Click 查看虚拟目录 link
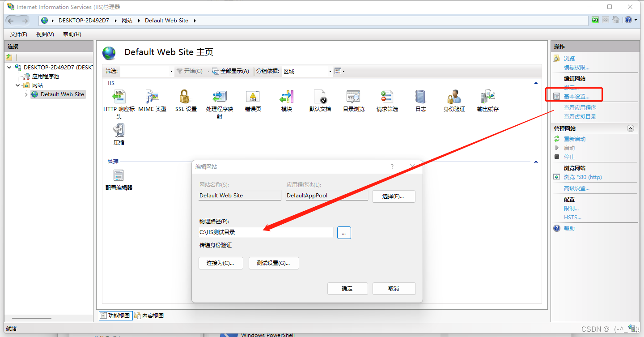Screen dimensions: 644x337 [580, 117]
